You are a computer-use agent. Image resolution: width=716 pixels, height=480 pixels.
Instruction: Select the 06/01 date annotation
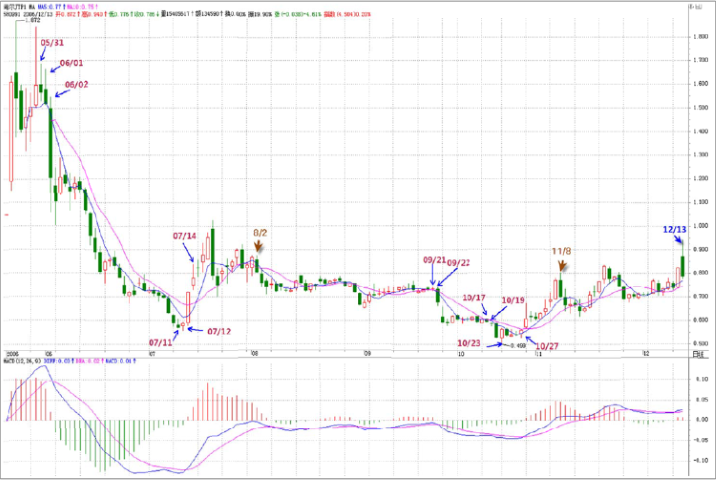(72, 63)
